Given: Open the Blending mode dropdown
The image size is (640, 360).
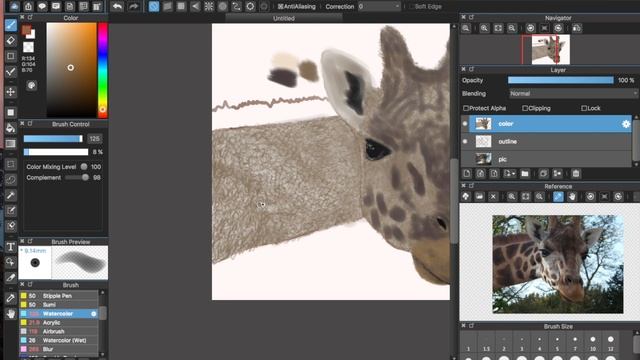Looking at the screenshot, I should (573, 93).
